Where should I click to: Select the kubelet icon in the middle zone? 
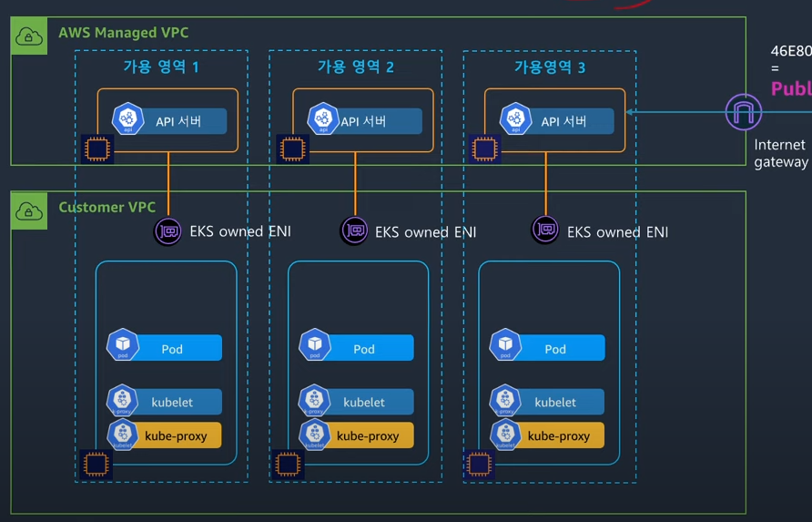[x=314, y=402]
